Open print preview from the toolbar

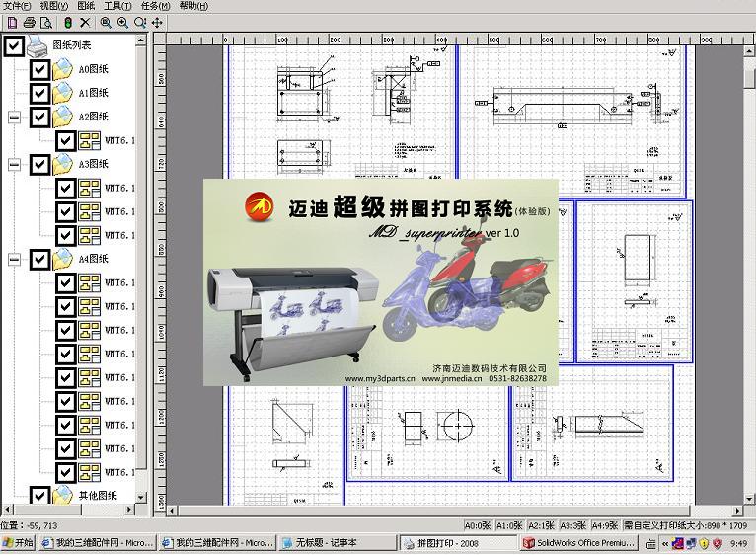coord(45,22)
